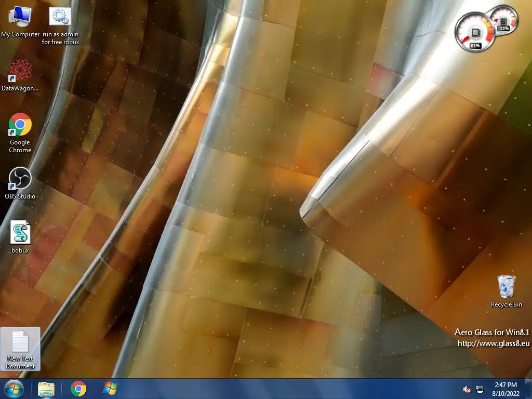This screenshot has width=532, height=399.
Task: Select the New Text Document file
Action: [20, 349]
